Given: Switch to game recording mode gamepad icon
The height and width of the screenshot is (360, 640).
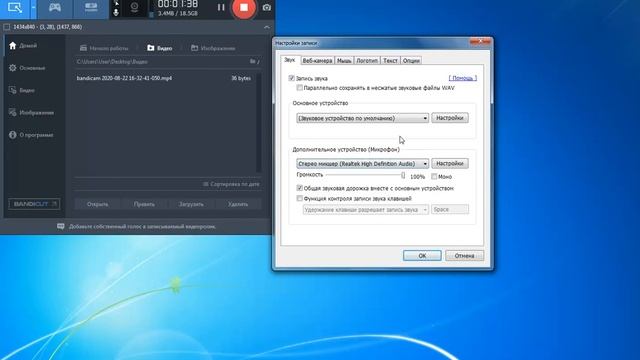Looking at the screenshot, I should [55, 8].
